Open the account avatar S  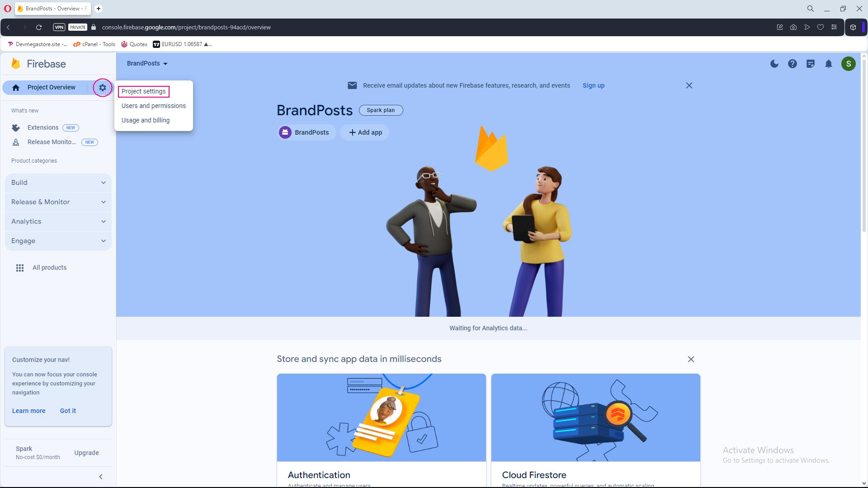(x=849, y=64)
